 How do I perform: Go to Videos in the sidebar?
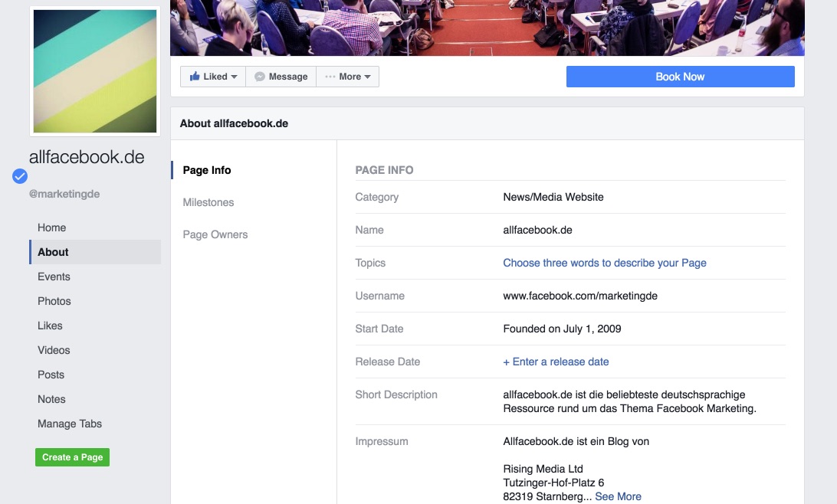[54, 350]
